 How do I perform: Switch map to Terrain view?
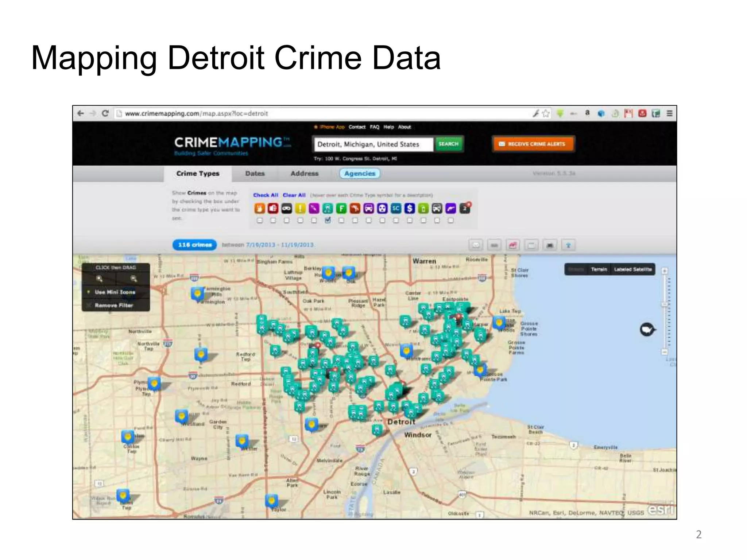pos(599,269)
